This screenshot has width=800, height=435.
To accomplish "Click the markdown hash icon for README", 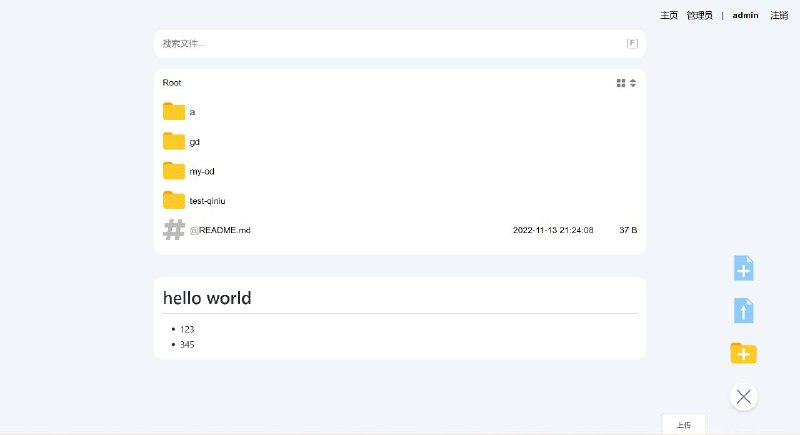I will tap(174, 230).
